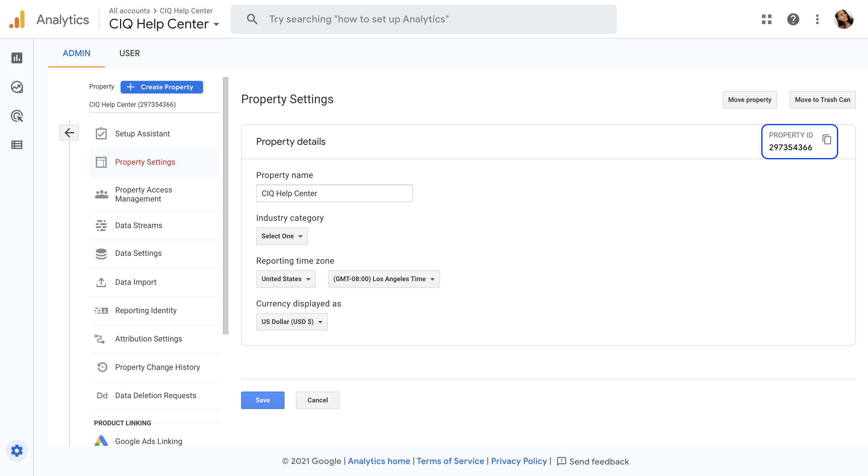Open the Google apps grid icon
This screenshot has width=868, height=476.
point(766,19)
